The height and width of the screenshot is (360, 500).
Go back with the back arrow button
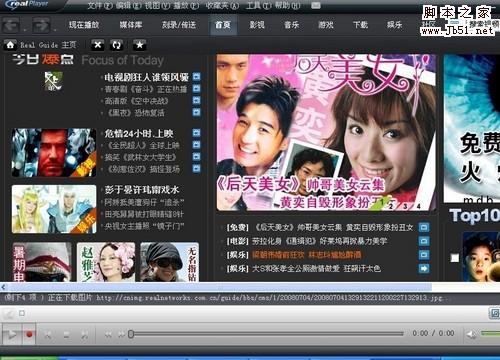[x=11, y=25]
